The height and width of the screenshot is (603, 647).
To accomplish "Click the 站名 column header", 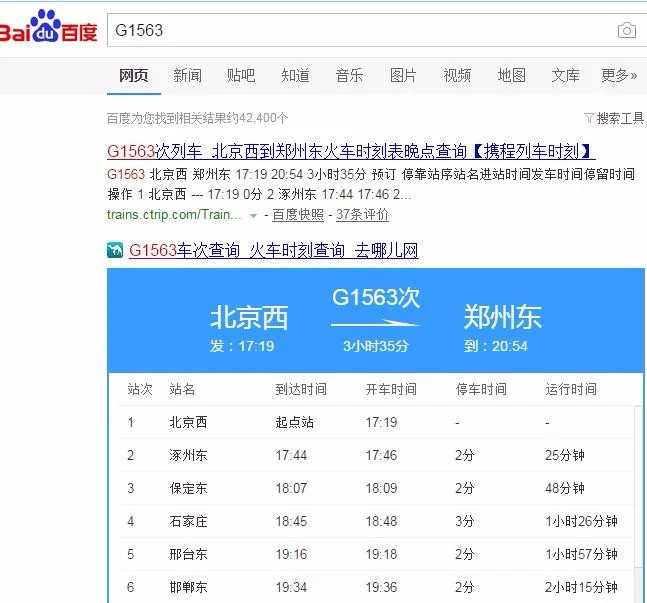I will coord(182,389).
